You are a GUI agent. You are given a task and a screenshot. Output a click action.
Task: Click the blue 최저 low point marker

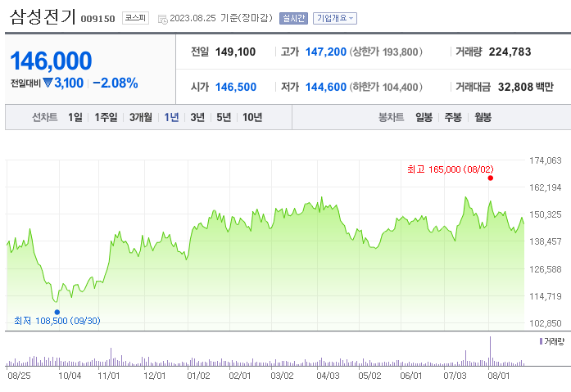(x=57, y=312)
